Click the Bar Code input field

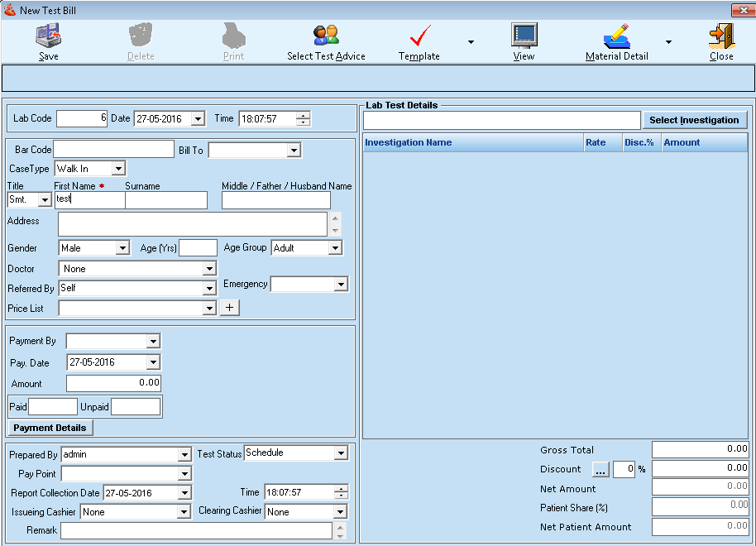point(114,149)
